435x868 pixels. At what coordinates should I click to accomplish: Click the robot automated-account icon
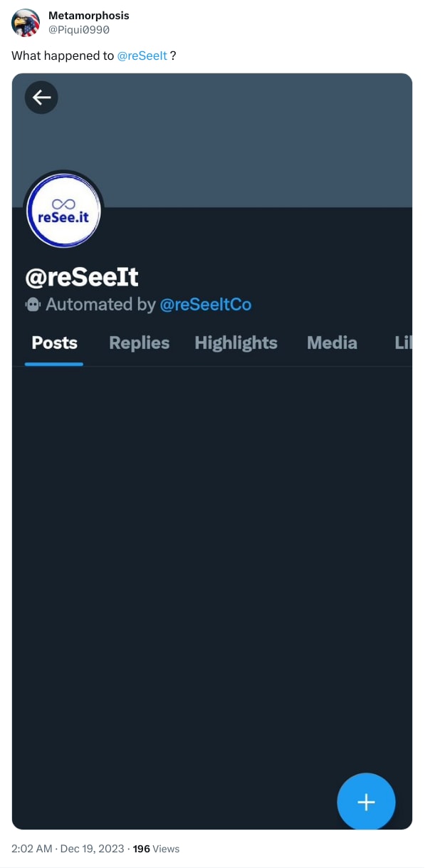pos(33,305)
